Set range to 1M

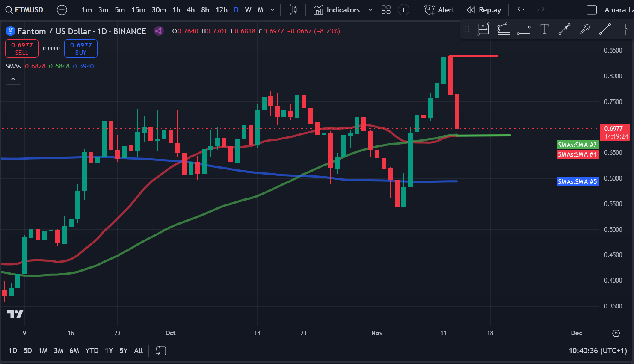[43, 351]
